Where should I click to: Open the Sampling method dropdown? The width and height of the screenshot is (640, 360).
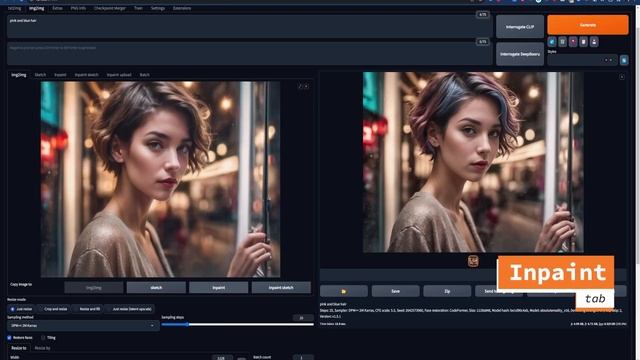83,326
